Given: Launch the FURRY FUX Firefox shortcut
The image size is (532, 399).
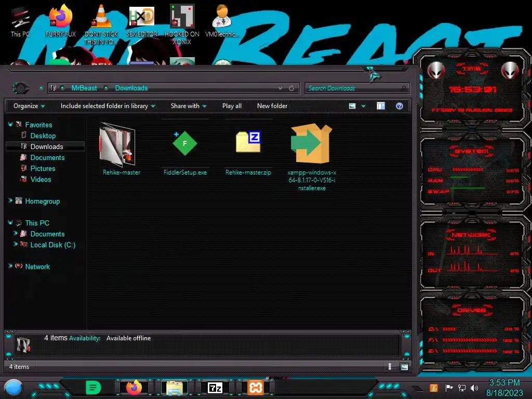Looking at the screenshot, I should point(60,21).
